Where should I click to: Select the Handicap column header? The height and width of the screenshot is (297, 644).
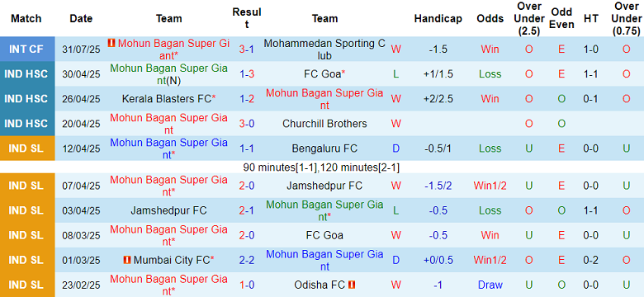[438, 18]
